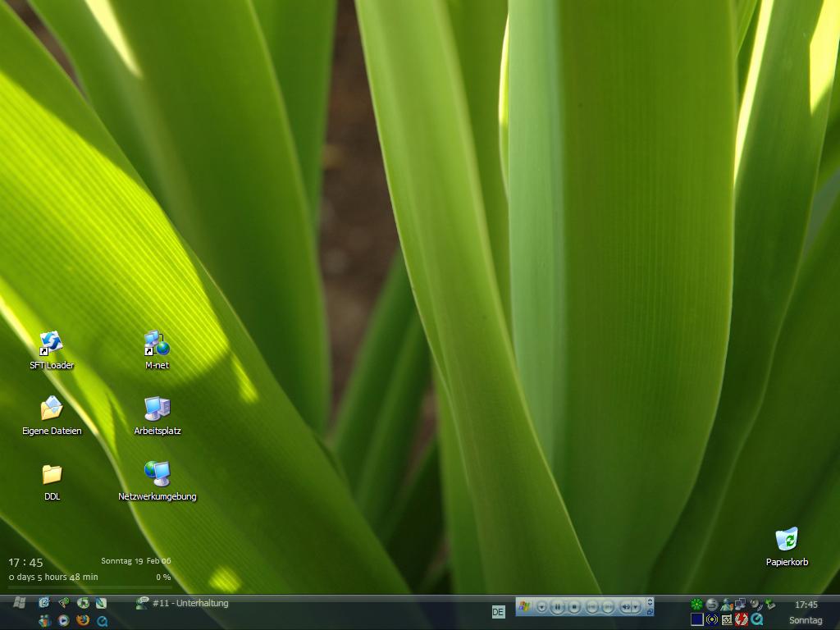Screen dimensions: 840x630
Task: Select the M-net connection shortcut
Action: click(x=157, y=351)
